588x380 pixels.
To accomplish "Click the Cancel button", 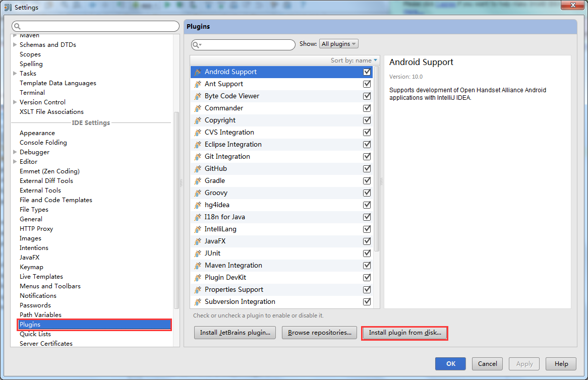I will point(488,364).
